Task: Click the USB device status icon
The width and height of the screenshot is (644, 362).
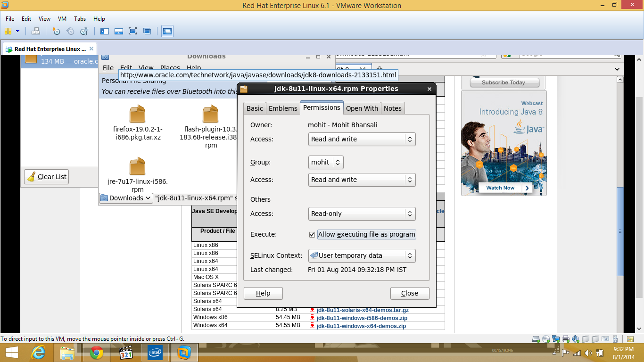Action: [x=615, y=339]
